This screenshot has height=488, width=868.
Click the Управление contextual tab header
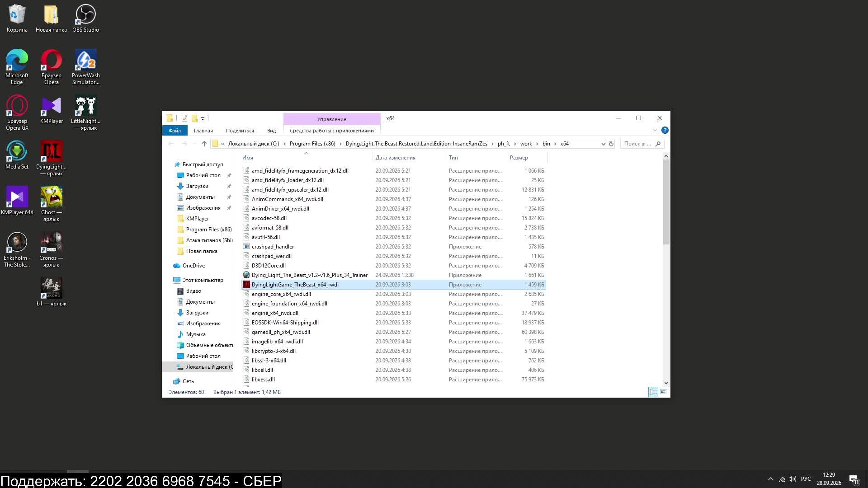pos(332,119)
